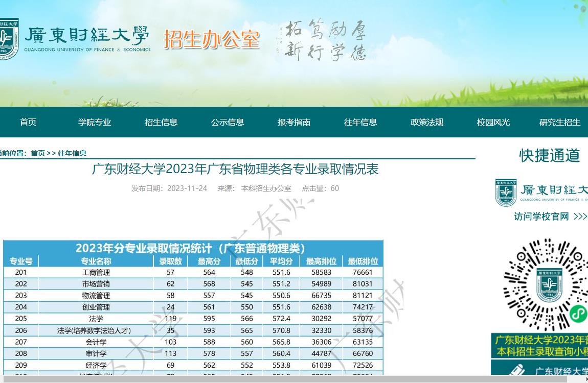
Task: Click the 首页 breadcrumb link
Action: tap(37, 153)
